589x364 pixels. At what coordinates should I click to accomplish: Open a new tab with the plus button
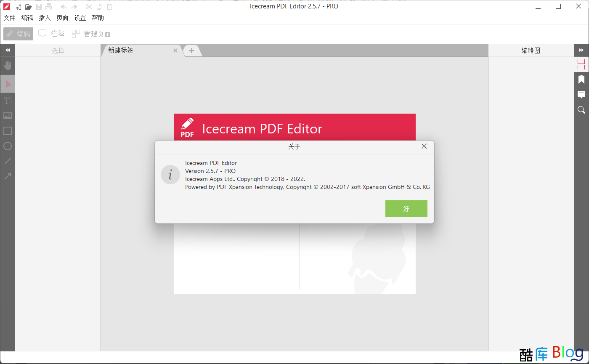point(192,50)
